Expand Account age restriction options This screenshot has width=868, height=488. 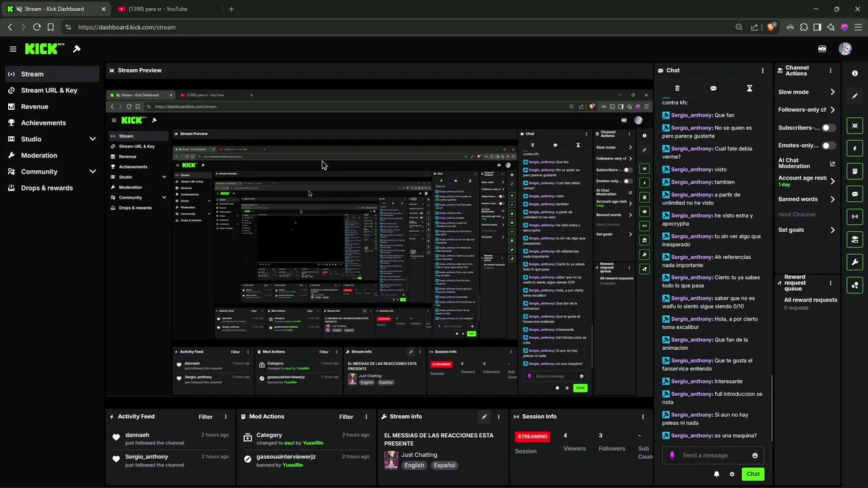click(x=833, y=181)
